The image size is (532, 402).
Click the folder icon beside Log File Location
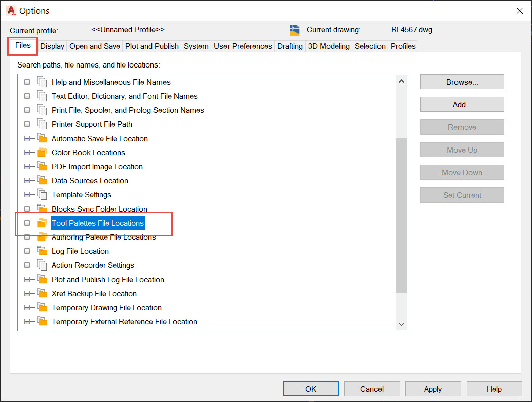[x=42, y=251]
